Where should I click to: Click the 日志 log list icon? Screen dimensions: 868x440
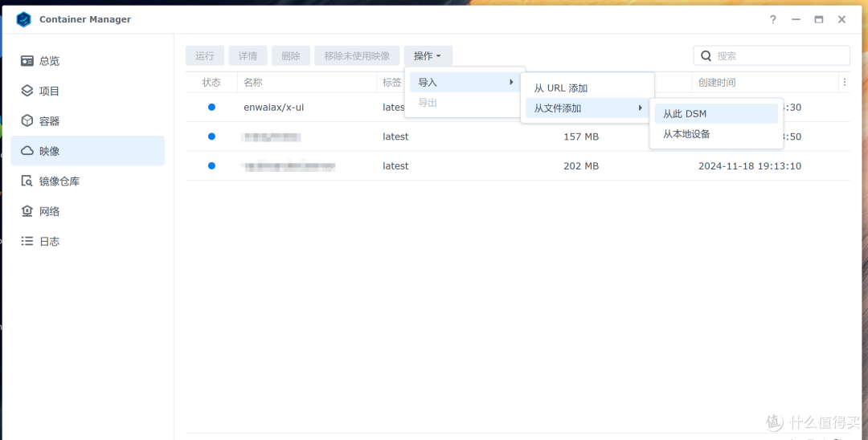tap(27, 241)
